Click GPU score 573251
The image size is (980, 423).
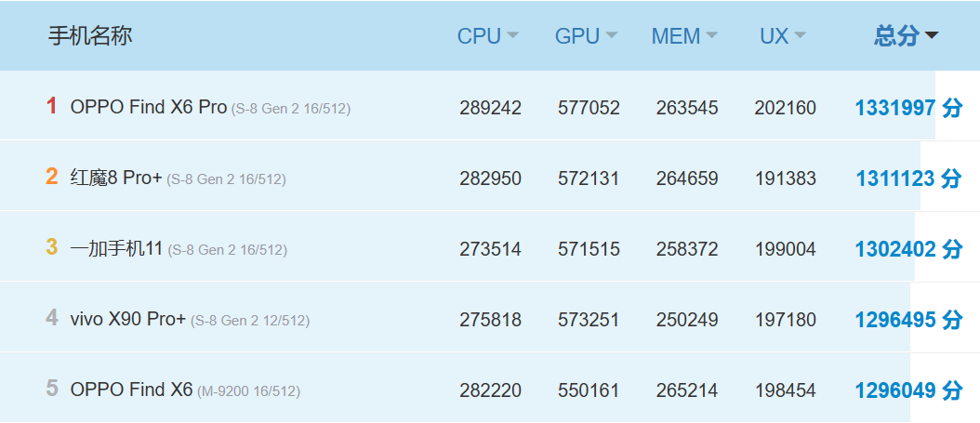click(589, 320)
